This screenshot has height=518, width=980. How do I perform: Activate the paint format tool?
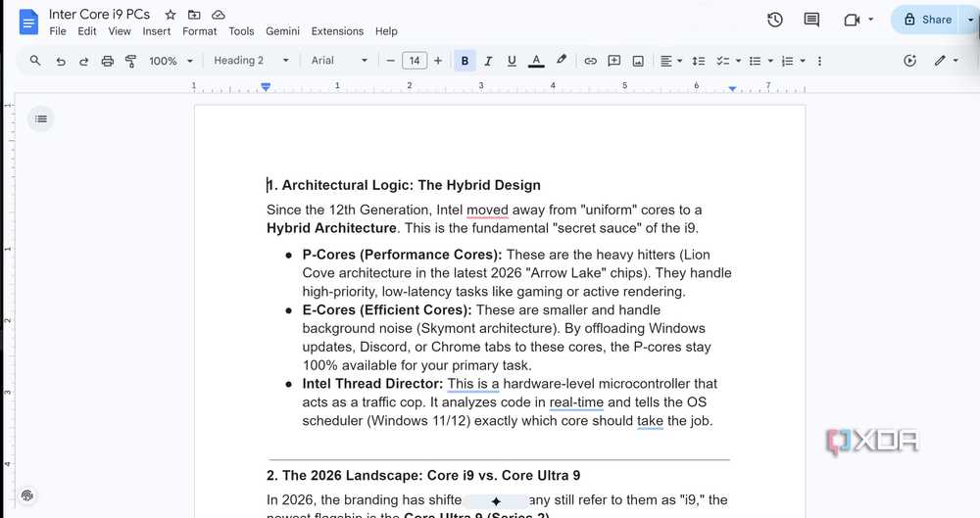pos(130,61)
